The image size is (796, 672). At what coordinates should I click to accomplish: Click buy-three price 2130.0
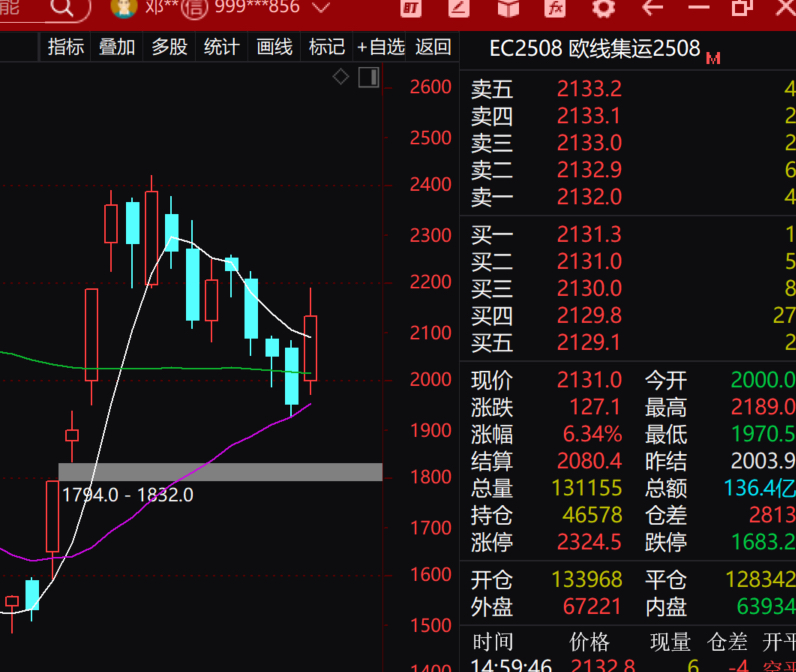(589, 289)
